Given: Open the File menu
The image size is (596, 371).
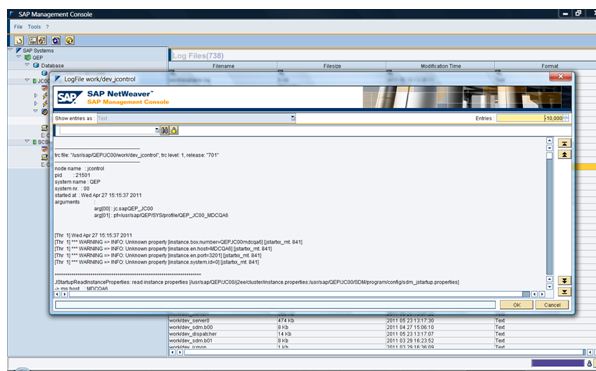Looking at the screenshot, I should click(x=18, y=27).
